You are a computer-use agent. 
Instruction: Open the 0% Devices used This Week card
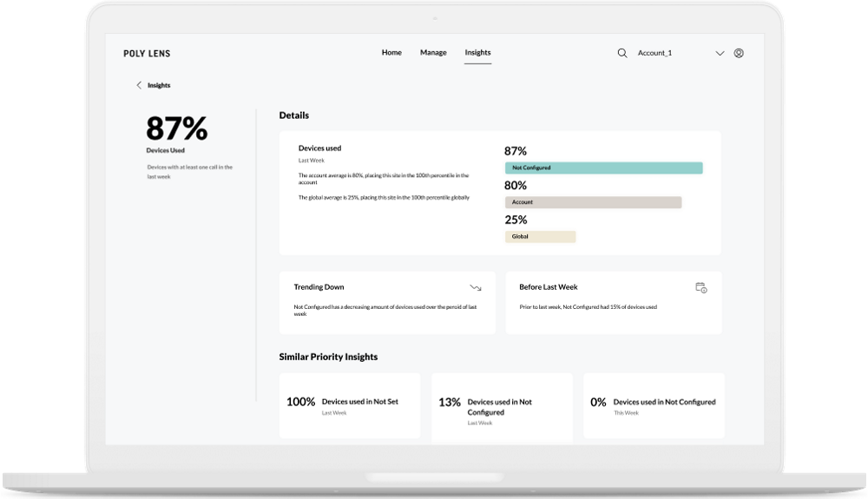coord(653,406)
